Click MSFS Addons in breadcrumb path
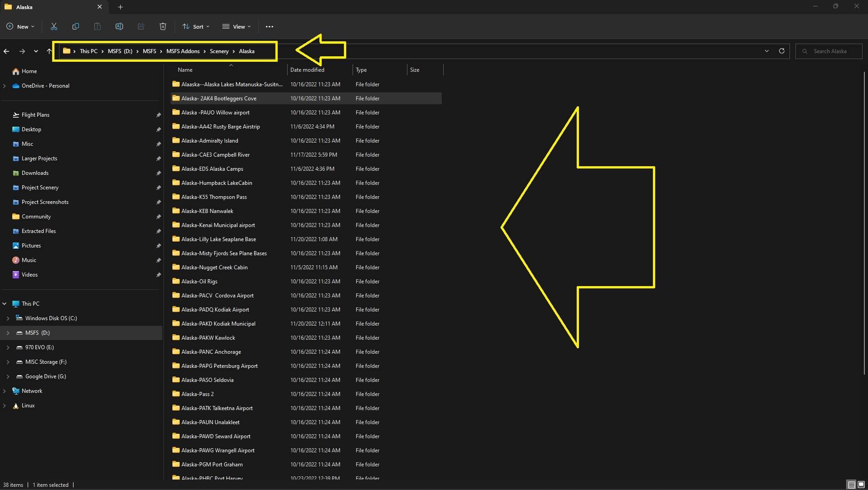868x490 pixels. pos(183,51)
